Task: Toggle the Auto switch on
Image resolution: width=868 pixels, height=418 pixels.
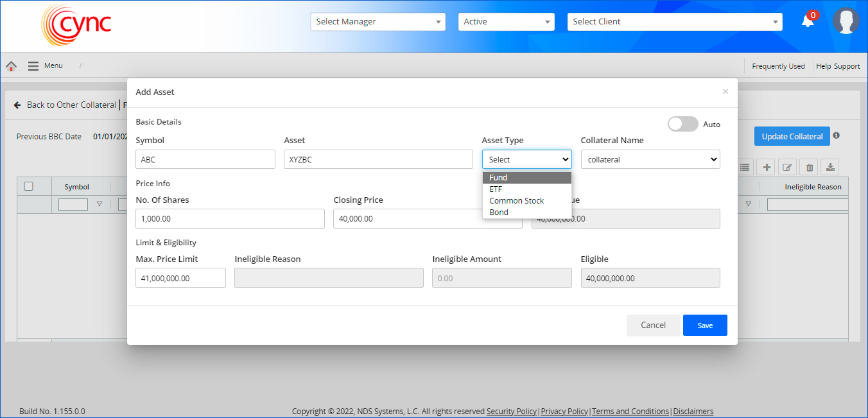Action: click(682, 124)
